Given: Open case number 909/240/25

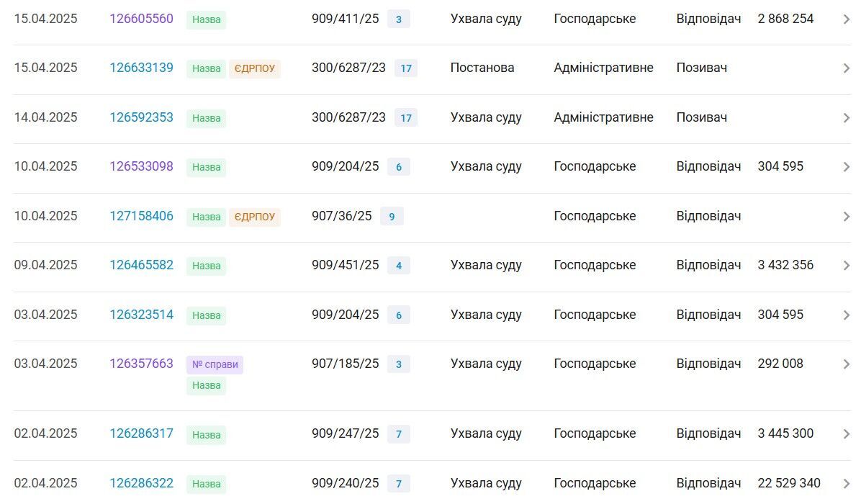Looking at the screenshot, I should [346, 483].
